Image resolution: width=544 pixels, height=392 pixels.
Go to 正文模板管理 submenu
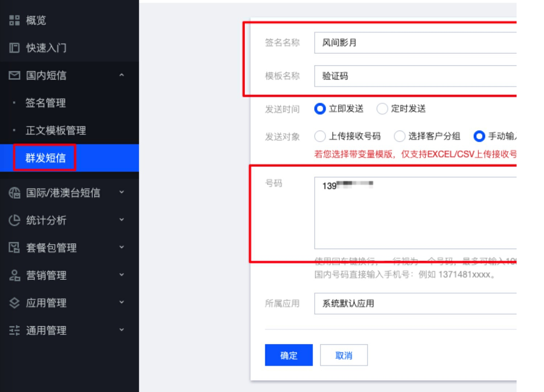pos(56,130)
